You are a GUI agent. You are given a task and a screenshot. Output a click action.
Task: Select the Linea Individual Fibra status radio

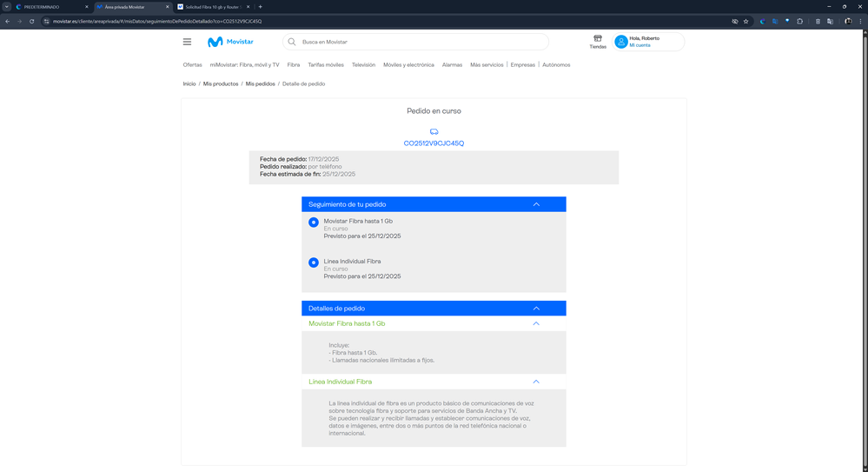tap(314, 263)
